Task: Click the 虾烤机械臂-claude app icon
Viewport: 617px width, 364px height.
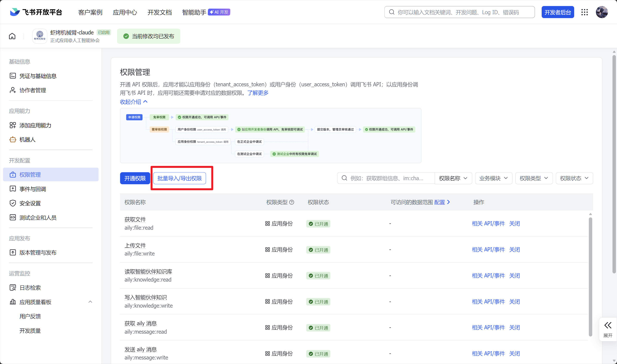Action: 40,36
